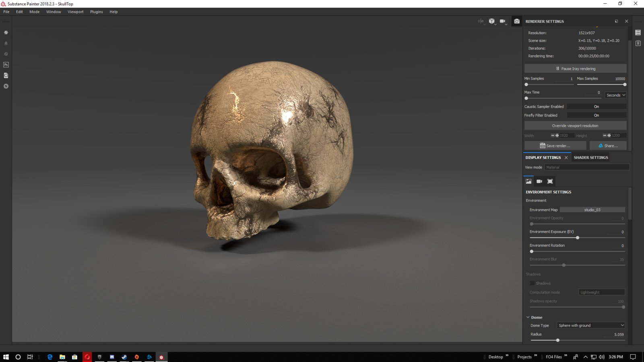The width and height of the screenshot is (644, 362).
Task: Click the Photoshop export icon in sidebar
Action: [x=6, y=65]
